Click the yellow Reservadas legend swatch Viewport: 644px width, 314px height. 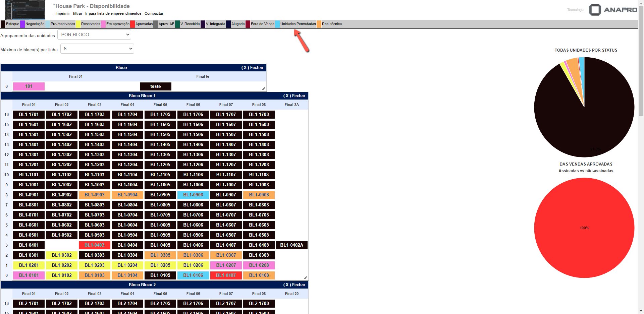pyautogui.click(x=78, y=24)
